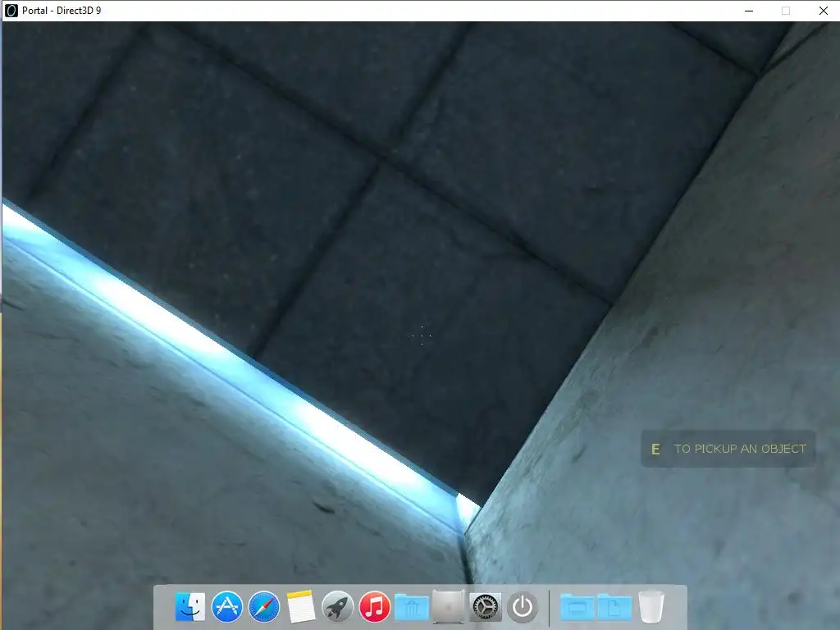Viewport: 840px width, 630px height.
Task: Minimize the Portal window
Action: tap(749, 11)
